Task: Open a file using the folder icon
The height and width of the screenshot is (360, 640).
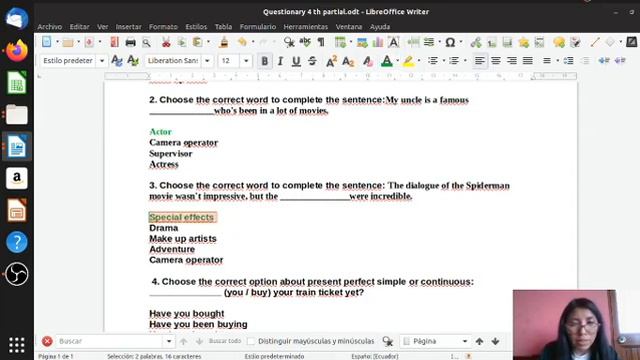Action: [x=68, y=42]
